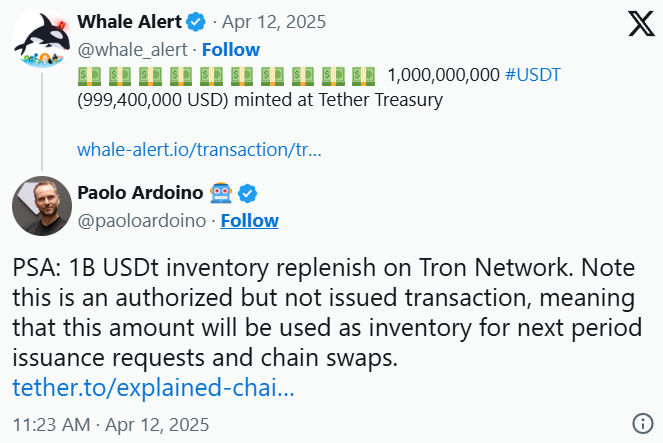Click the first money bag emoji
The height and width of the screenshot is (443, 663).
(88, 75)
